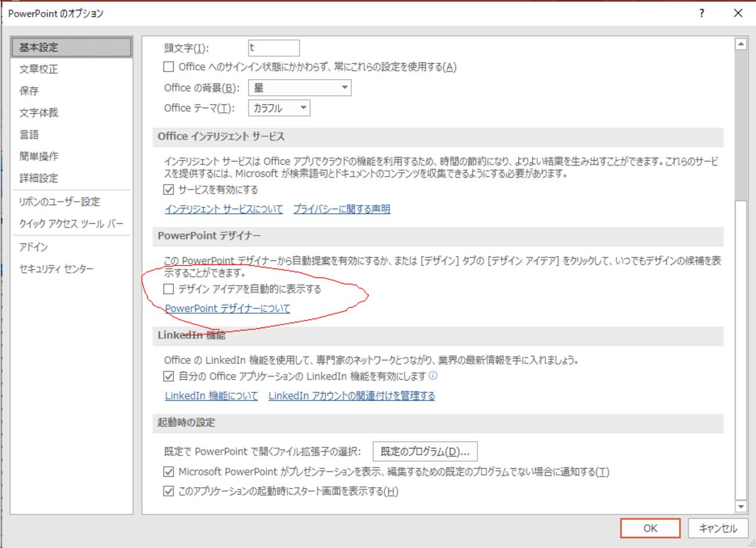This screenshot has width=756, height=548.
Task: Select クイック アクセス ツール バー category
Action: (72, 224)
